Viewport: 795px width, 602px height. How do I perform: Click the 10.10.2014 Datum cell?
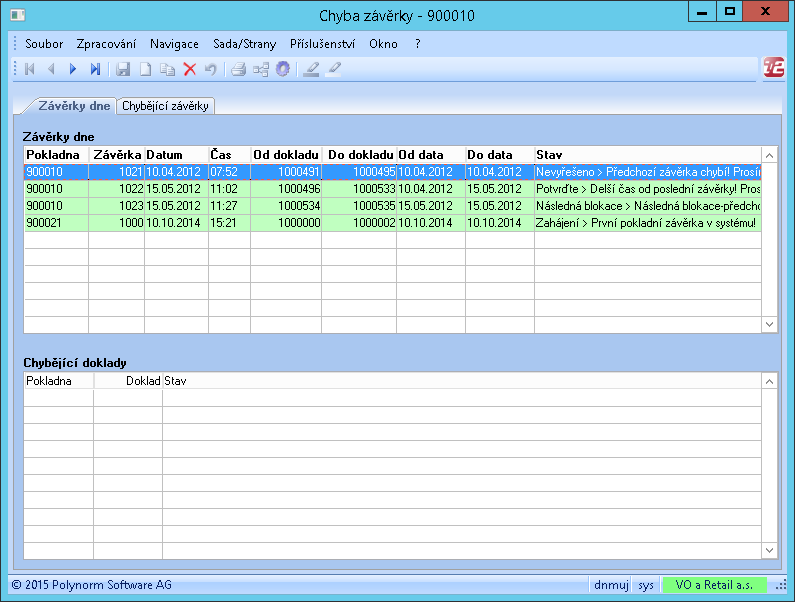pos(176,223)
